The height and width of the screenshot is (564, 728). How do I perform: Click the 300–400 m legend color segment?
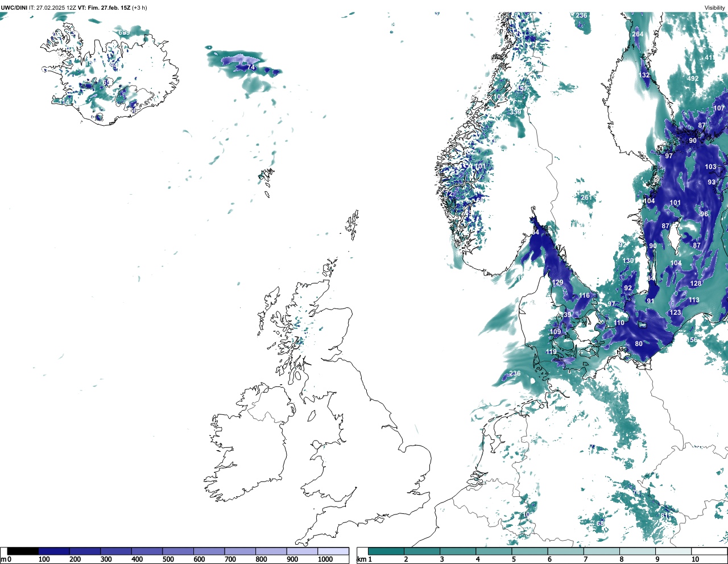click(116, 551)
